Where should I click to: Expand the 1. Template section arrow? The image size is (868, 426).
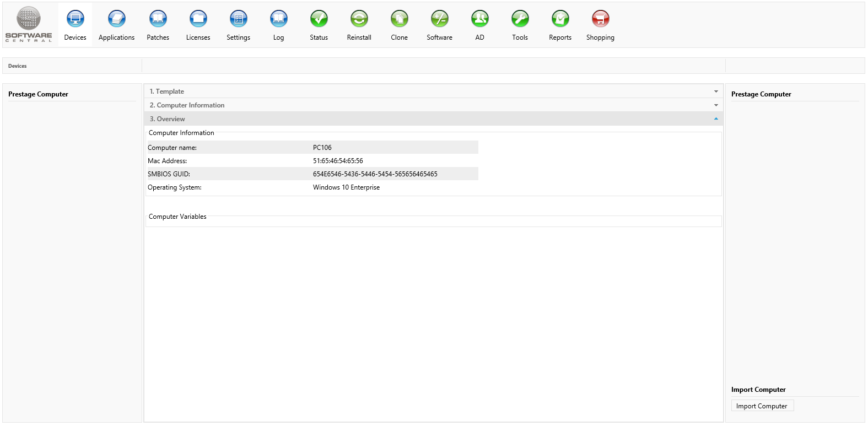point(716,91)
